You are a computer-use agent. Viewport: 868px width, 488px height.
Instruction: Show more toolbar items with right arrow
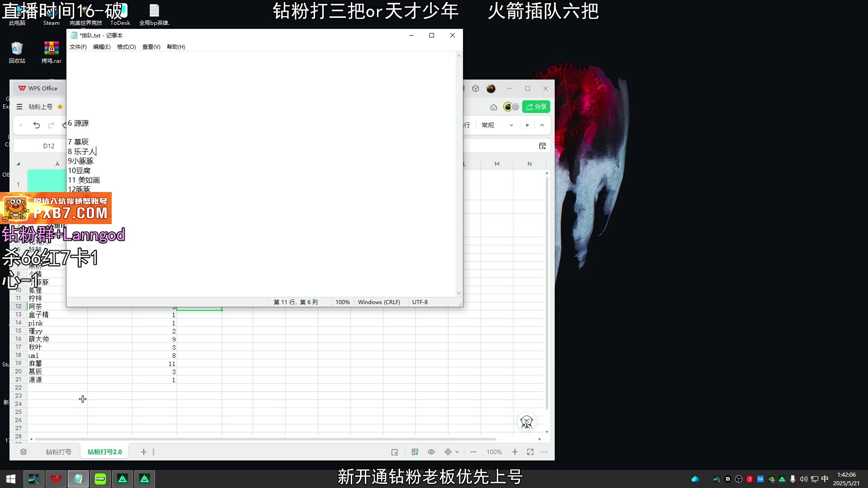point(527,125)
